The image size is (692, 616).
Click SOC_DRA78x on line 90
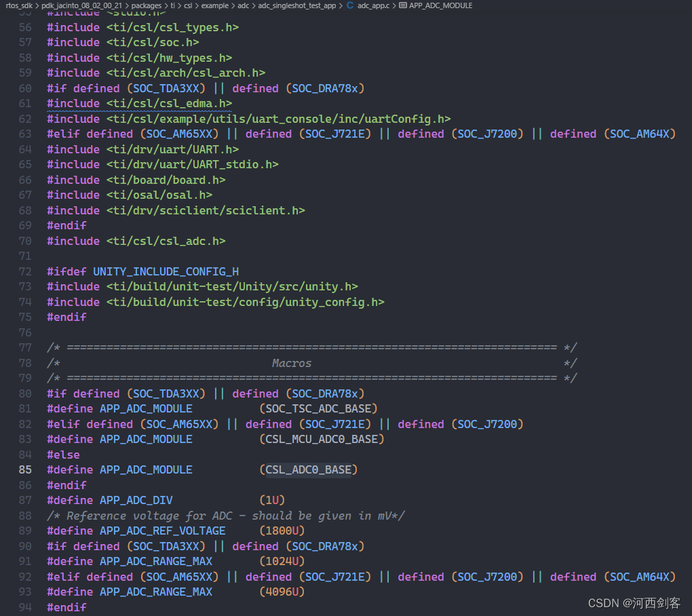point(325,546)
